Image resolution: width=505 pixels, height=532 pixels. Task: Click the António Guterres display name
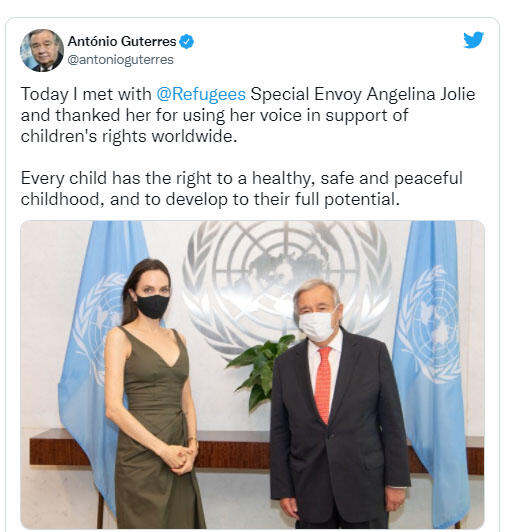[x=122, y=41]
